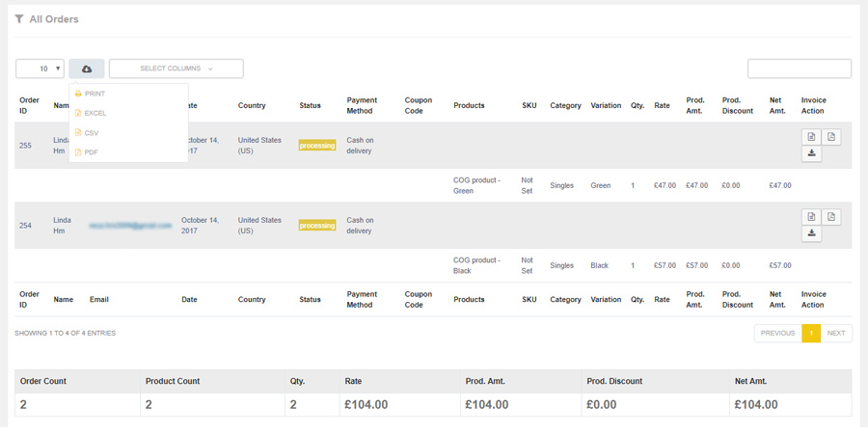The image size is (868, 434).
Task: Choose CSV from the export menu
Action: [x=92, y=133]
